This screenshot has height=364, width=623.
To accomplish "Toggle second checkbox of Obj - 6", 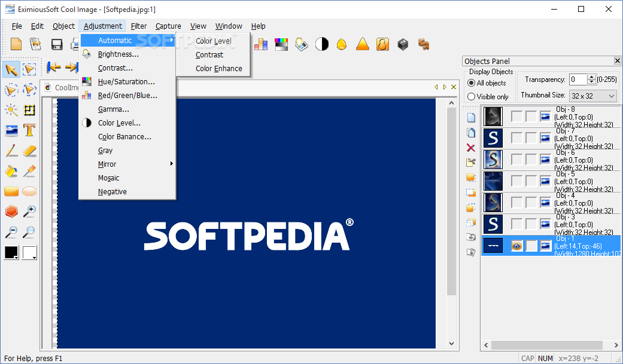I will tap(531, 159).
